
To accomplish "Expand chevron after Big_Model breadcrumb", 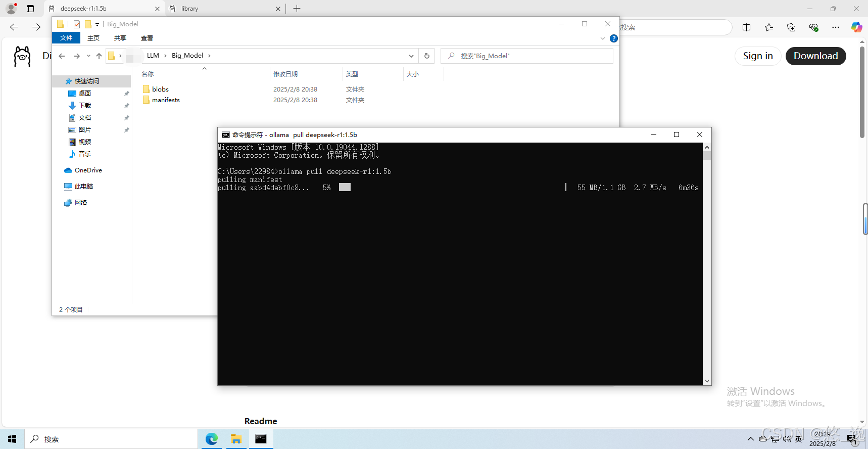I will [x=209, y=56].
